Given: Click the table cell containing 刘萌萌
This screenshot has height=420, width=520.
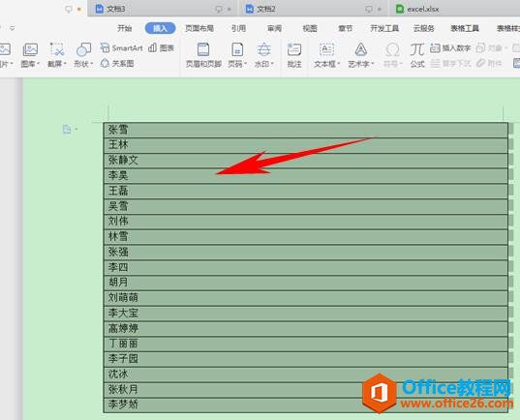Looking at the screenshot, I should click(305, 298).
